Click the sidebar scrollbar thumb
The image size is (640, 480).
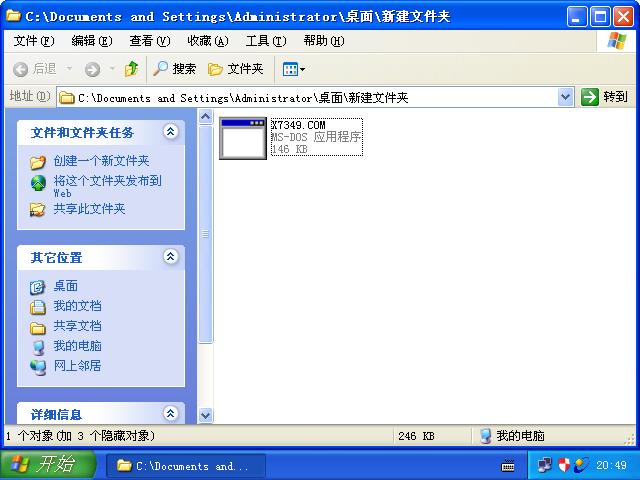click(x=206, y=234)
